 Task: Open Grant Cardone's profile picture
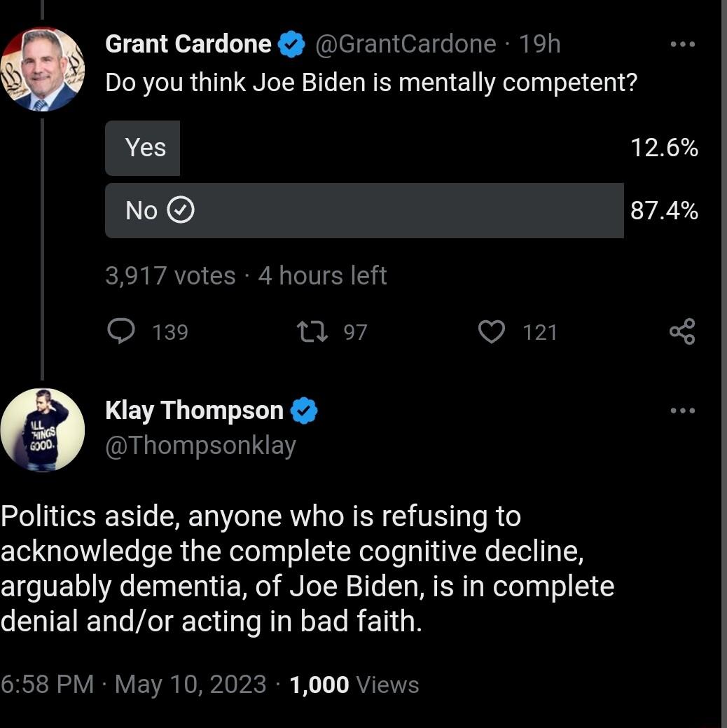[x=43, y=68]
